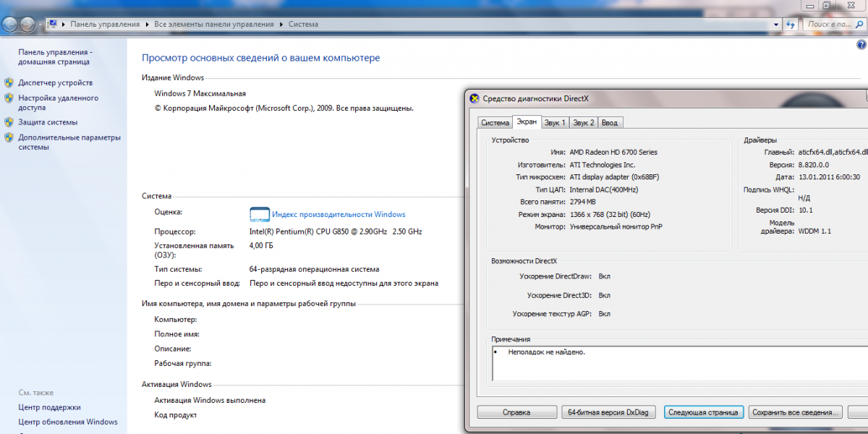The height and width of the screenshot is (434, 868).
Task: Select 'Активация Windows выполнена' text
Action: coord(210,400)
